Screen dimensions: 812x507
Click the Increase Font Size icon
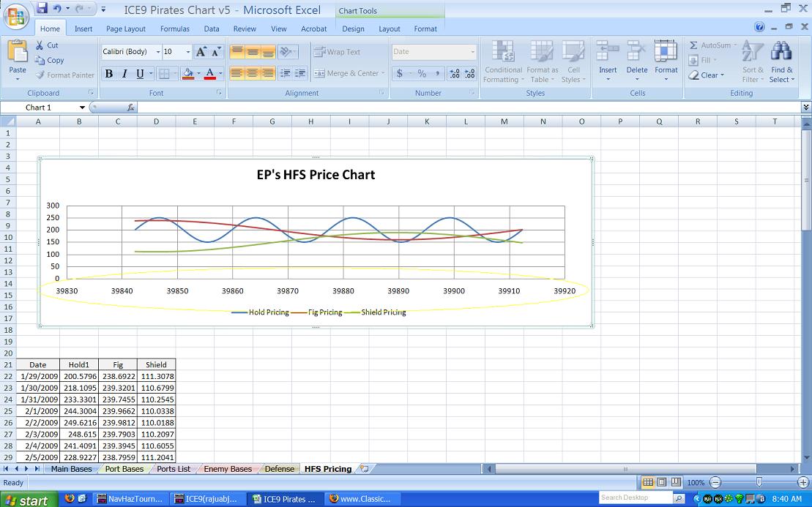click(201, 52)
